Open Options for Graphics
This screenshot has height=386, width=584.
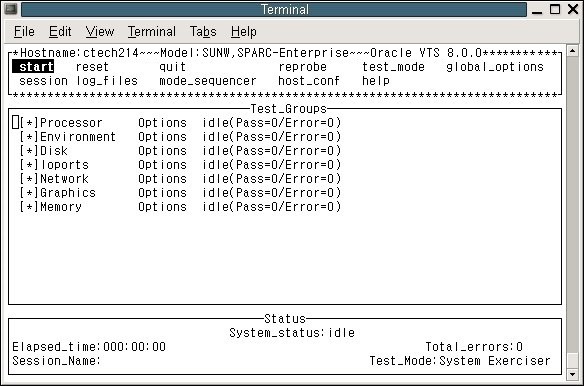pos(162,193)
